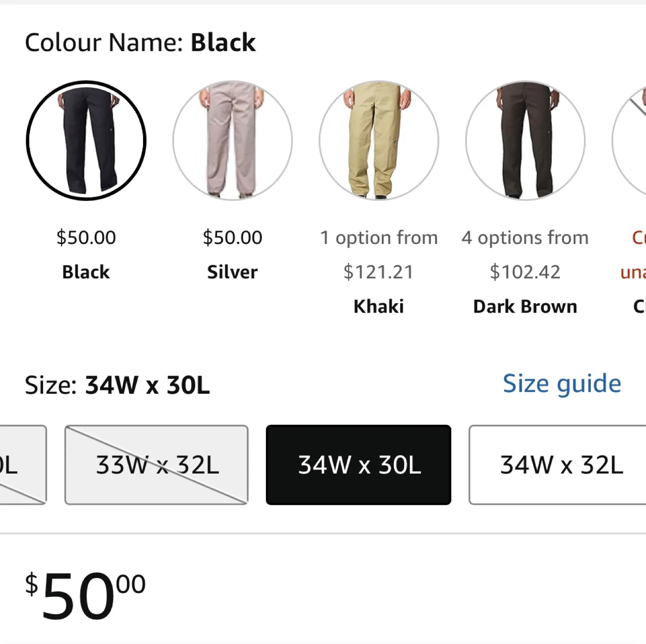
Task: Choose the Dark Brown pants swatch
Action: pos(525,140)
